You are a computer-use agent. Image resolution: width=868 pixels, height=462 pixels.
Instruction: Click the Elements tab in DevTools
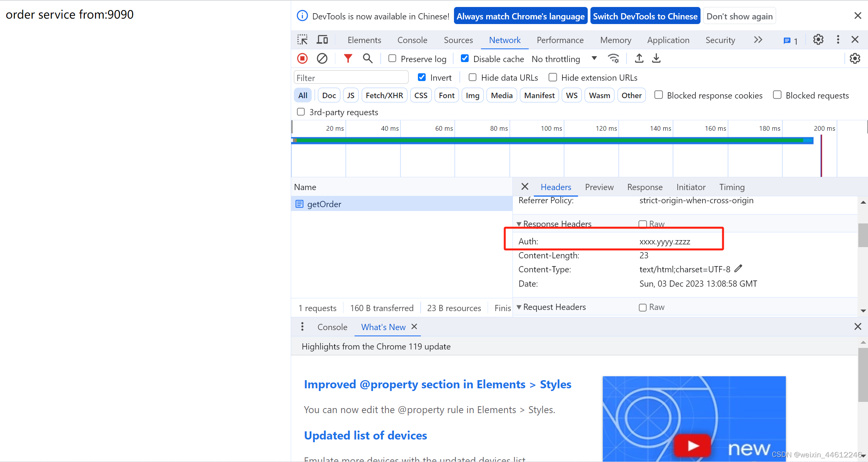coord(363,40)
